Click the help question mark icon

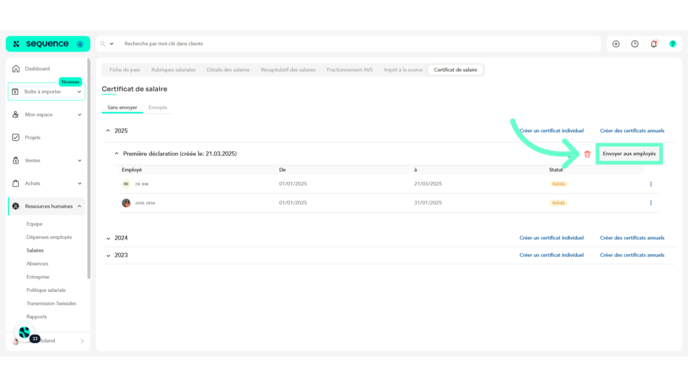click(x=673, y=44)
